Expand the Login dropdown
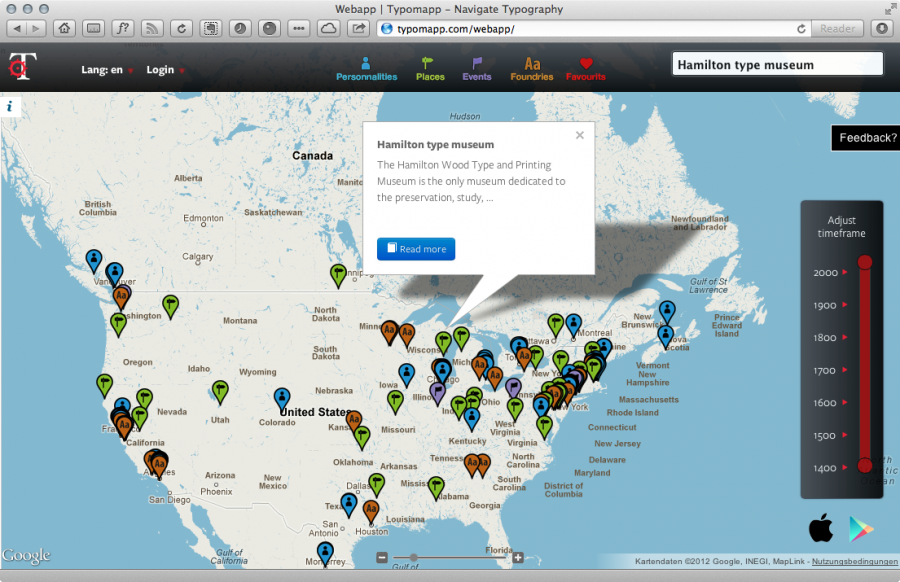This screenshot has width=900, height=582. pyautogui.click(x=165, y=70)
